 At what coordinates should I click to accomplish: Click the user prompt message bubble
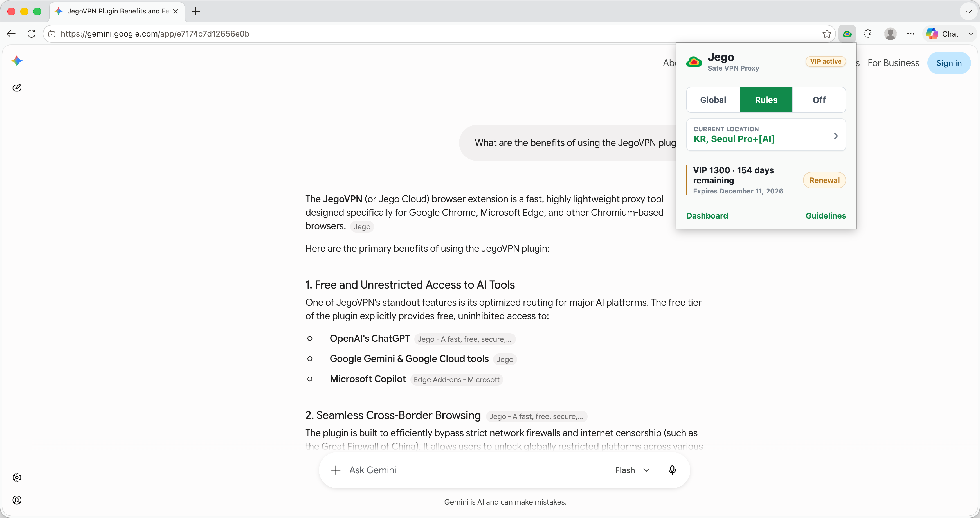tap(568, 143)
